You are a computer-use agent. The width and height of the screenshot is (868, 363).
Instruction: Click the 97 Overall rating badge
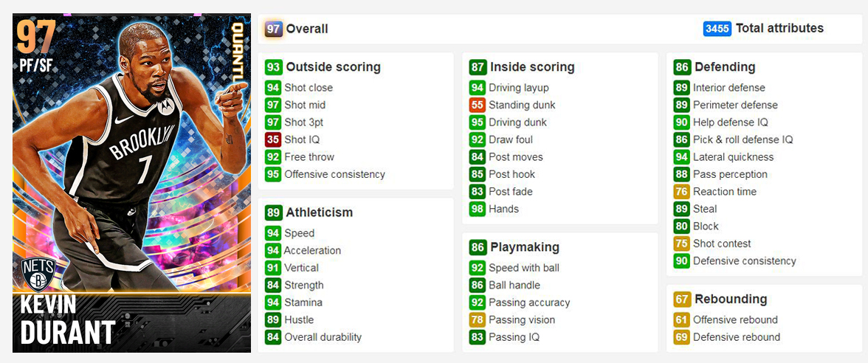273,29
